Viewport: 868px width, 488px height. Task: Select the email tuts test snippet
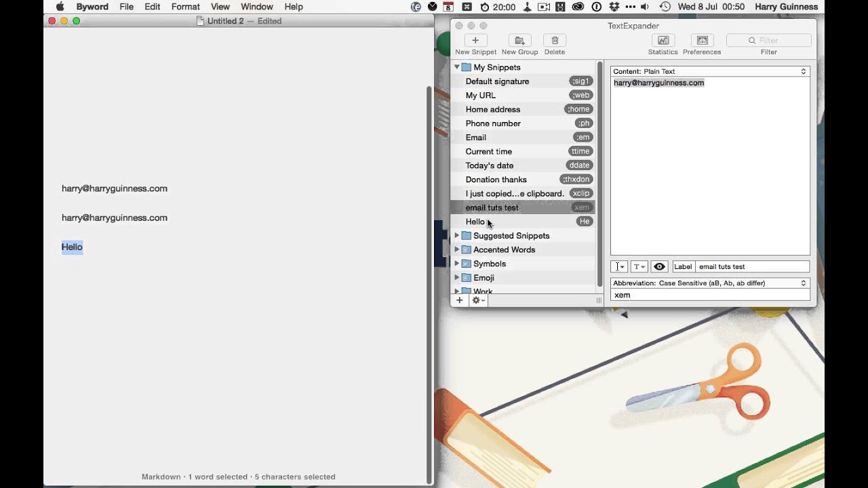tap(523, 207)
